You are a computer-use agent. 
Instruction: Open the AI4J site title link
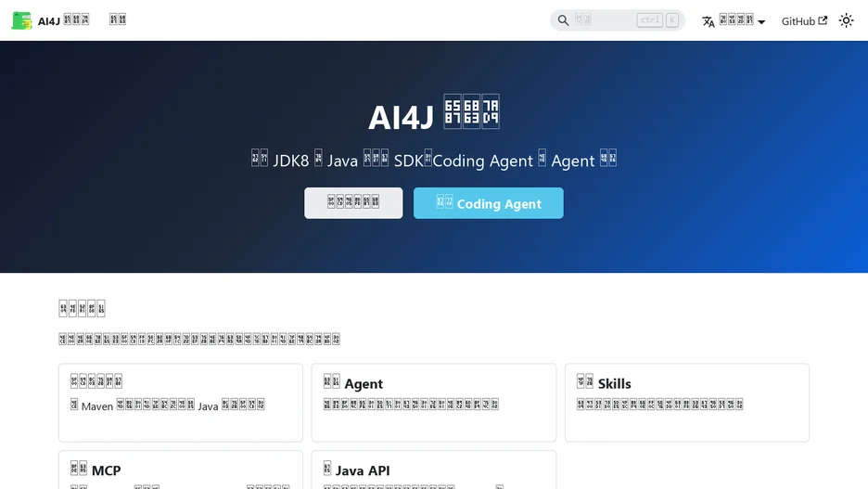coord(63,20)
